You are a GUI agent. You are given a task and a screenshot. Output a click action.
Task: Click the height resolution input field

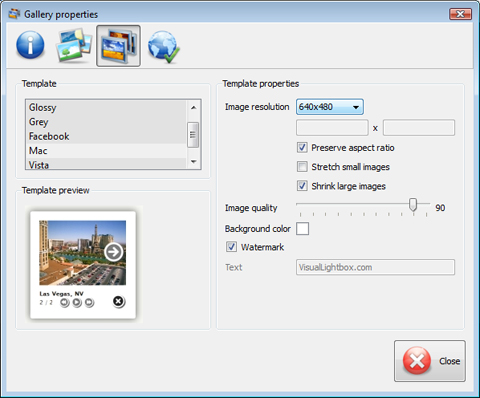click(419, 128)
